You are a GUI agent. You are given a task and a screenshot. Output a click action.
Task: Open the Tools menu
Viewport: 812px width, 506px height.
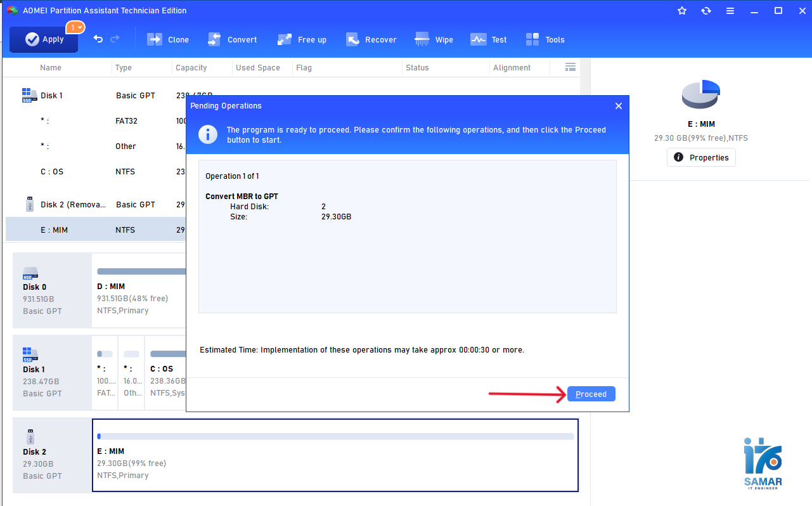[x=545, y=39]
